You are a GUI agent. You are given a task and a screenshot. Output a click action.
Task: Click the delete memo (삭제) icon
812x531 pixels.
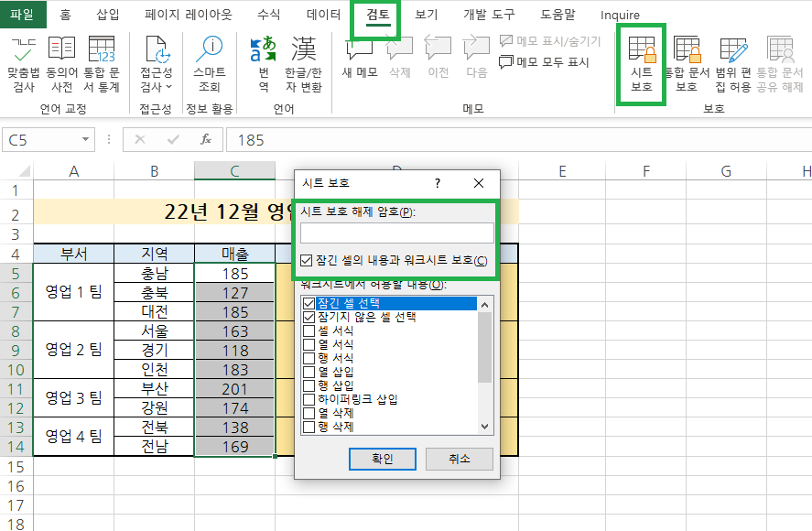coord(400,49)
